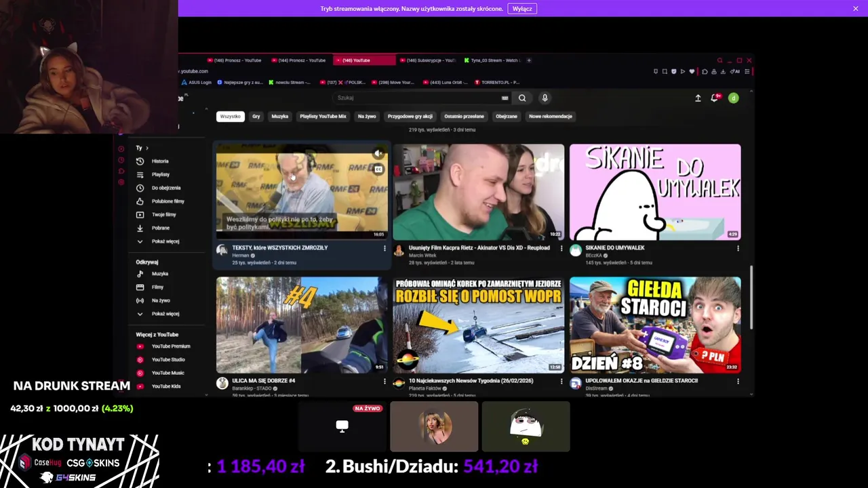Open the notifications bell
Screen dimensions: 868x488
click(714, 98)
